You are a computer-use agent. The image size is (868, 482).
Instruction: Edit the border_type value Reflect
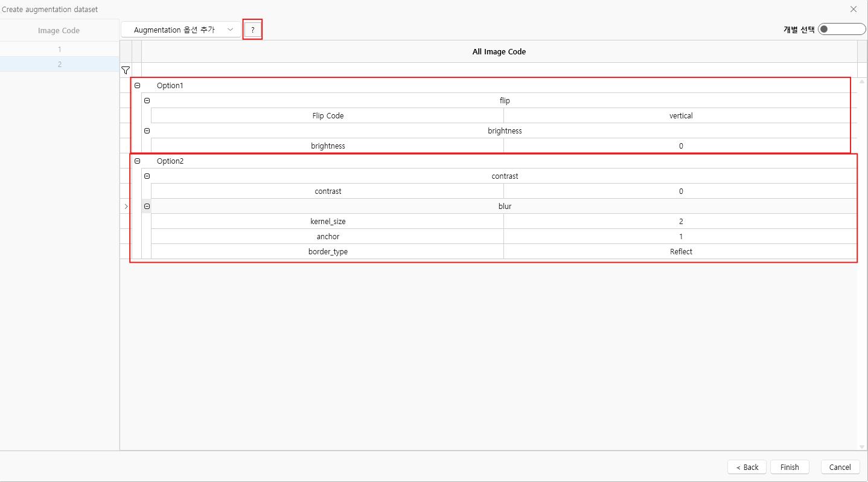coord(680,252)
